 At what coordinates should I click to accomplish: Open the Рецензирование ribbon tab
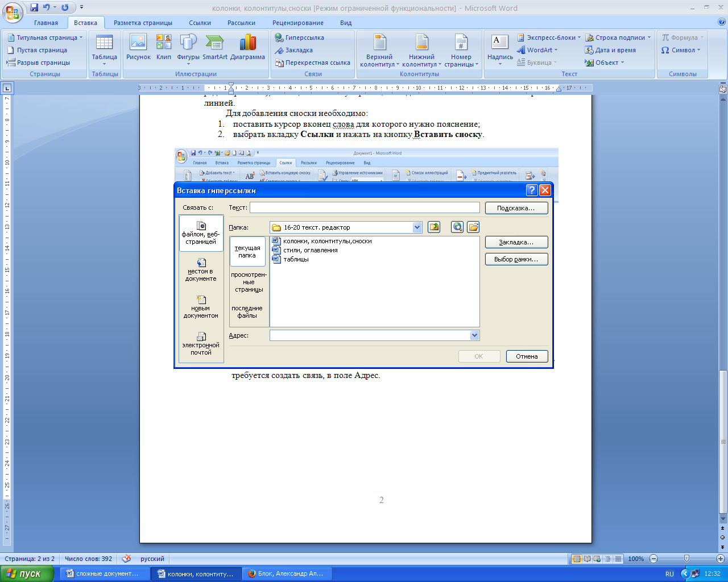pyautogui.click(x=298, y=23)
